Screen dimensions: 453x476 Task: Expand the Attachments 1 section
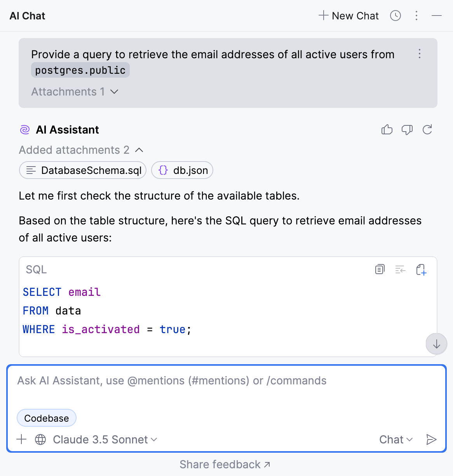pos(75,92)
